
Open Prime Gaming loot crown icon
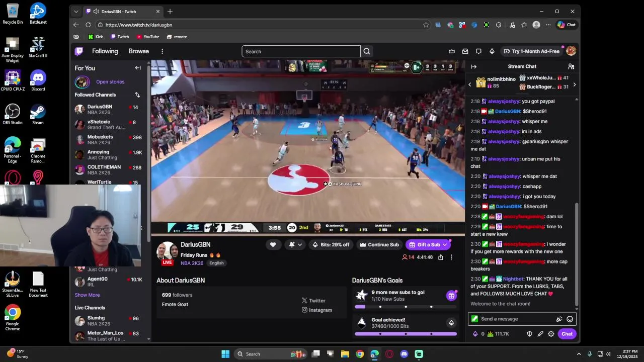point(452,51)
